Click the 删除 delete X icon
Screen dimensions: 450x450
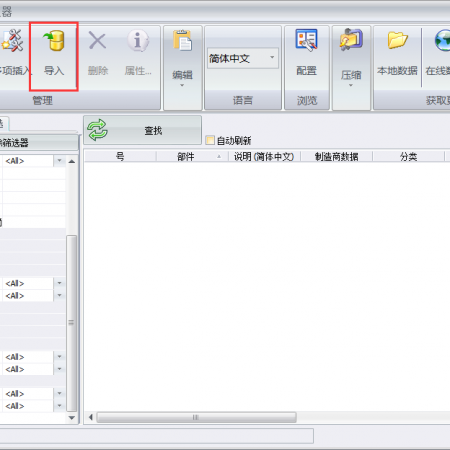click(97, 41)
